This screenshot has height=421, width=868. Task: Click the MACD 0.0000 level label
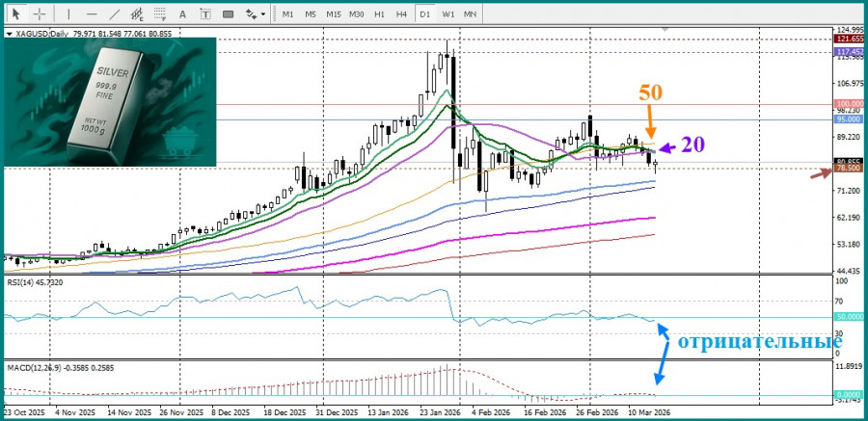pos(849,395)
